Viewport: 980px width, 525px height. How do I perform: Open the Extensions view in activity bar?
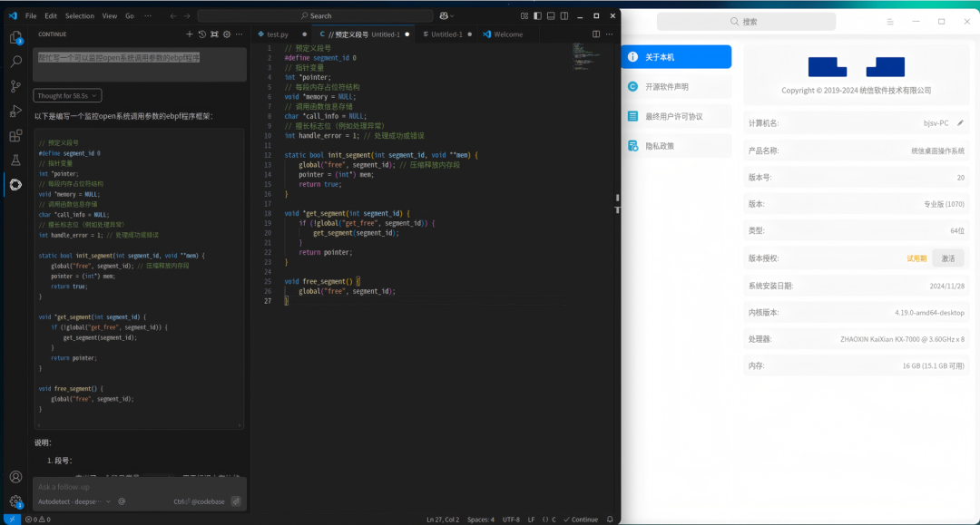point(15,136)
